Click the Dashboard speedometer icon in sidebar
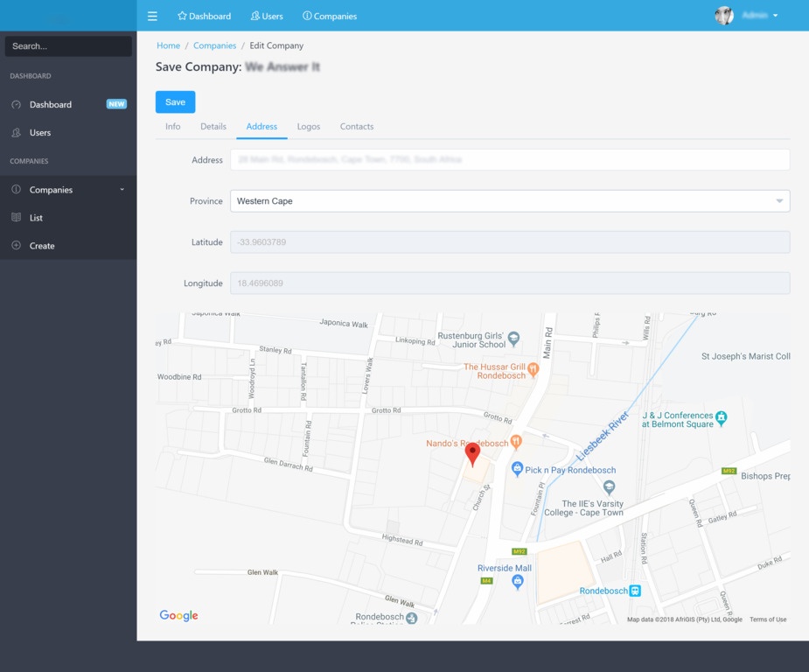The height and width of the screenshot is (672, 809). pyautogui.click(x=17, y=104)
